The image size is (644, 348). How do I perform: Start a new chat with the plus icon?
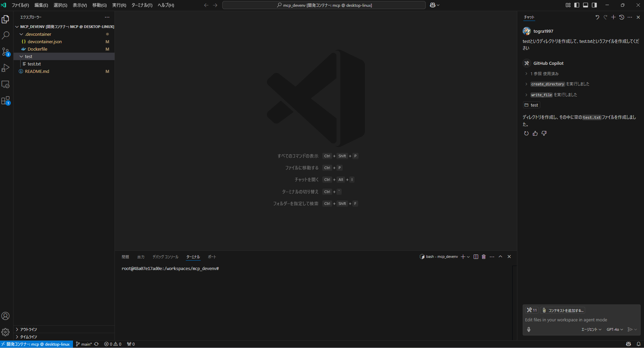click(613, 17)
